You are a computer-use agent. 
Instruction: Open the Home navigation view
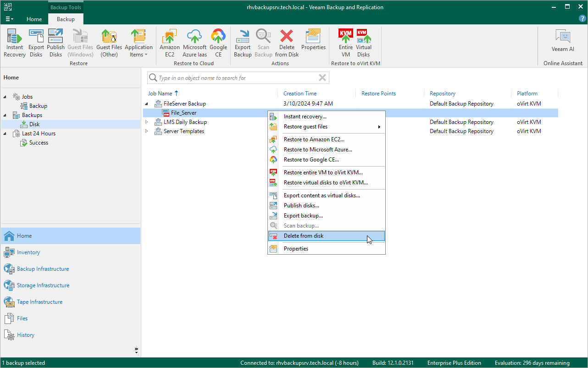pyautogui.click(x=71, y=236)
